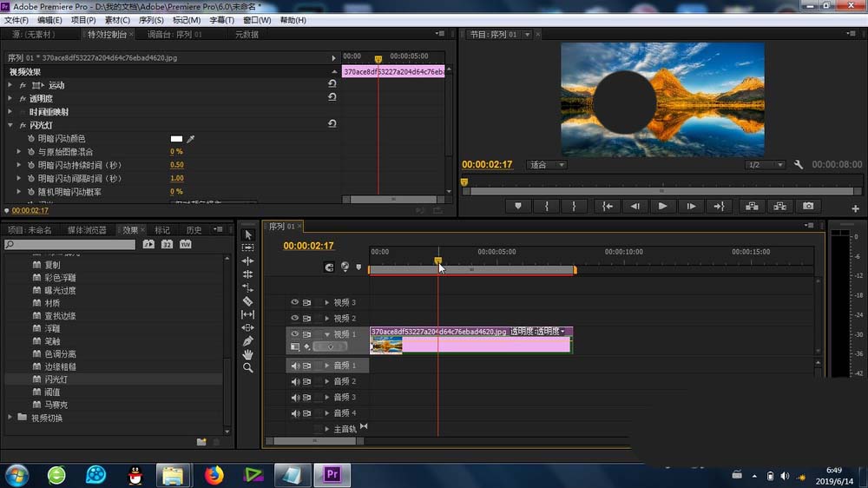Toggle strobe color animation stopwatch

[x=31, y=138]
